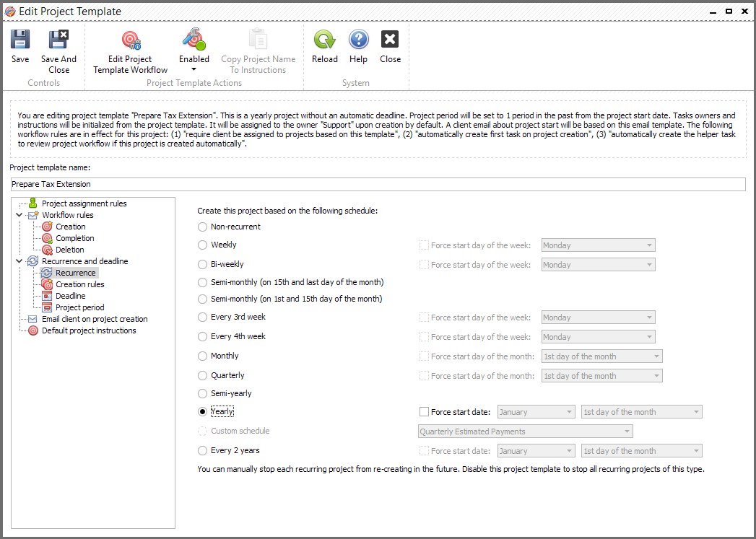This screenshot has width=756, height=539.
Task: Choose the Bi-weekly radio option
Action: tap(202, 264)
